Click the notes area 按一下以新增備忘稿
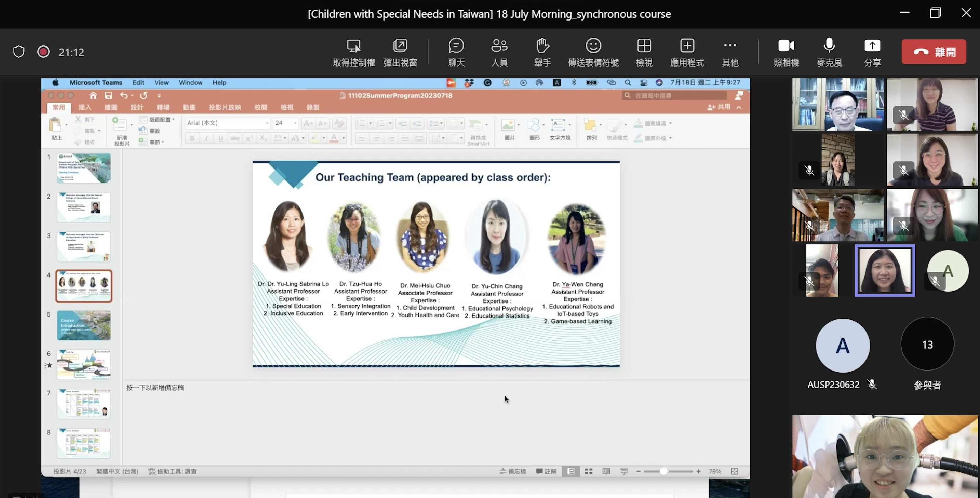 pos(155,388)
